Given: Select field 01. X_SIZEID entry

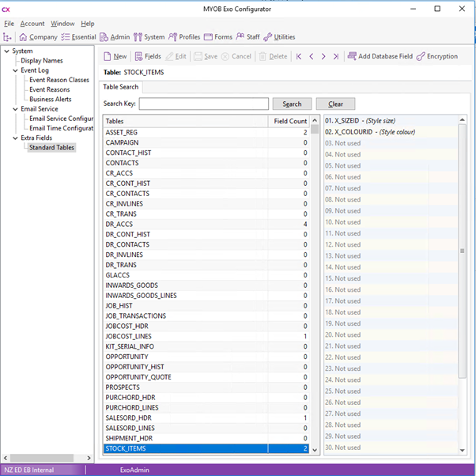Looking at the screenshot, I should pyautogui.click(x=391, y=121).
